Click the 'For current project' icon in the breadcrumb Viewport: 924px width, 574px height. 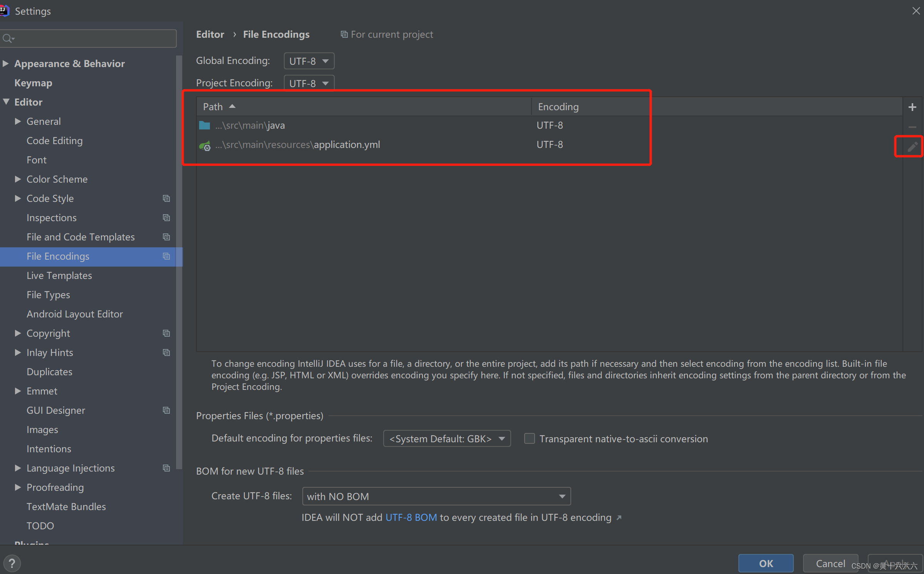344,34
